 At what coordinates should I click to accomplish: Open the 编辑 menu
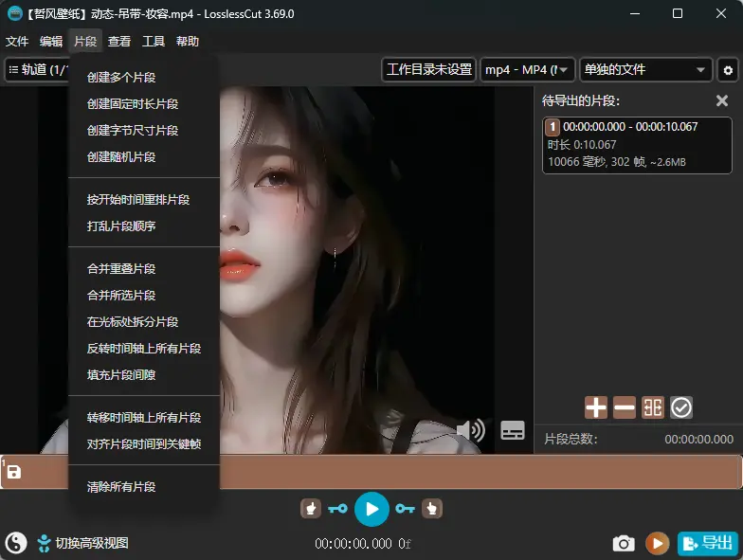click(51, 42)
